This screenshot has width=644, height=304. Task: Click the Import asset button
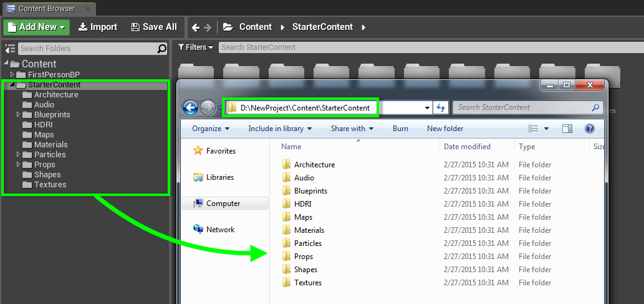pyautogui.click(x=98, y=27)
